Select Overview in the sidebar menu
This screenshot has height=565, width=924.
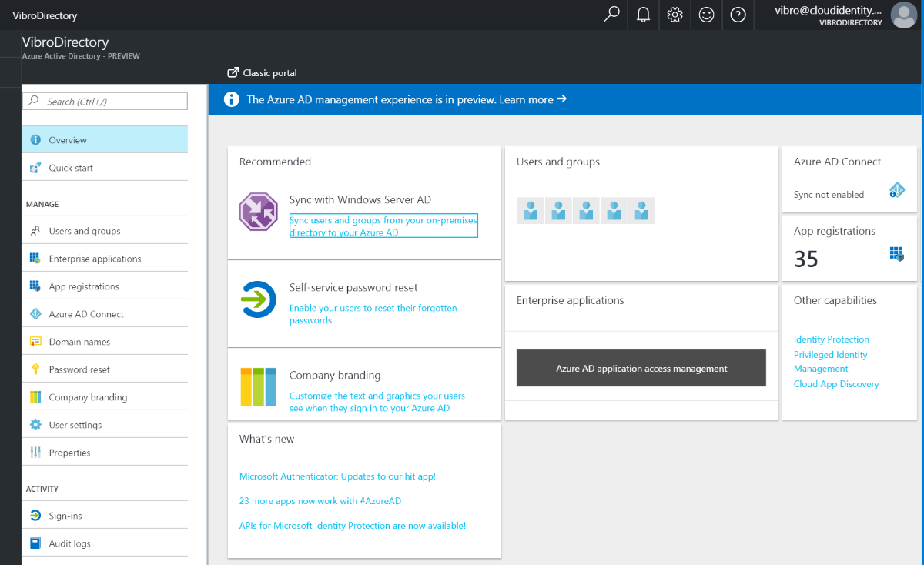[105, 140]
